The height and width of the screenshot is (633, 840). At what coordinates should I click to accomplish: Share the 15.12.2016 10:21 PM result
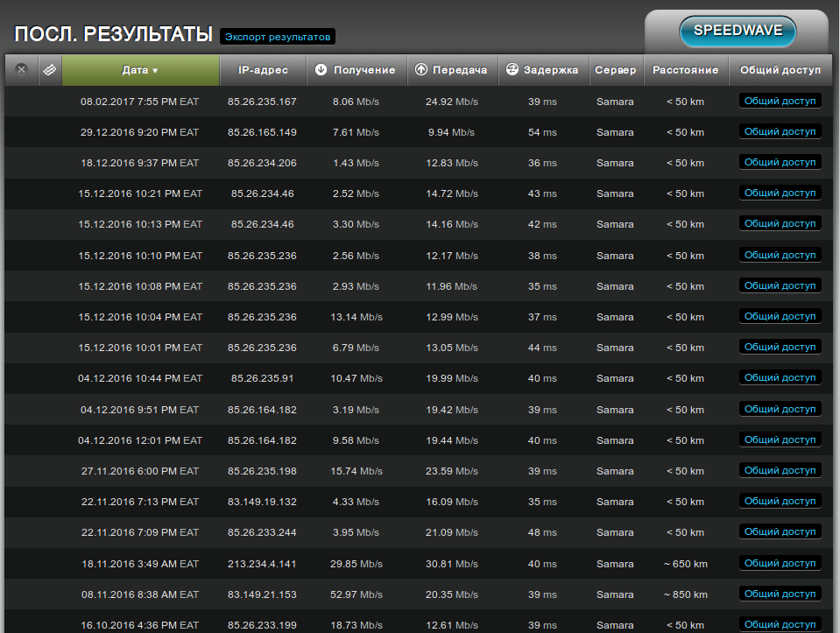pos(780,193)
